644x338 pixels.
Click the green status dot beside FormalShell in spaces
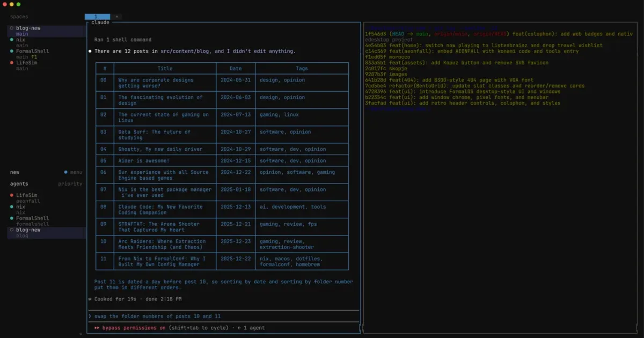(12, 52)
